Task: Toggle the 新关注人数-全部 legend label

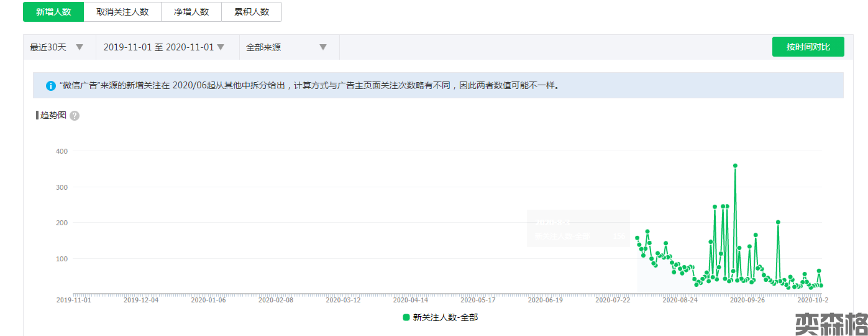Action: 445,317
